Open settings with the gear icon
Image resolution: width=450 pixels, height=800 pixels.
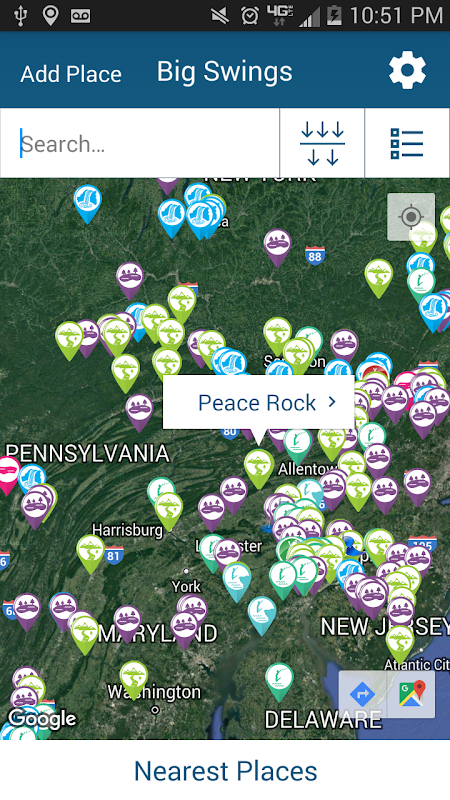tap(407, 71)
